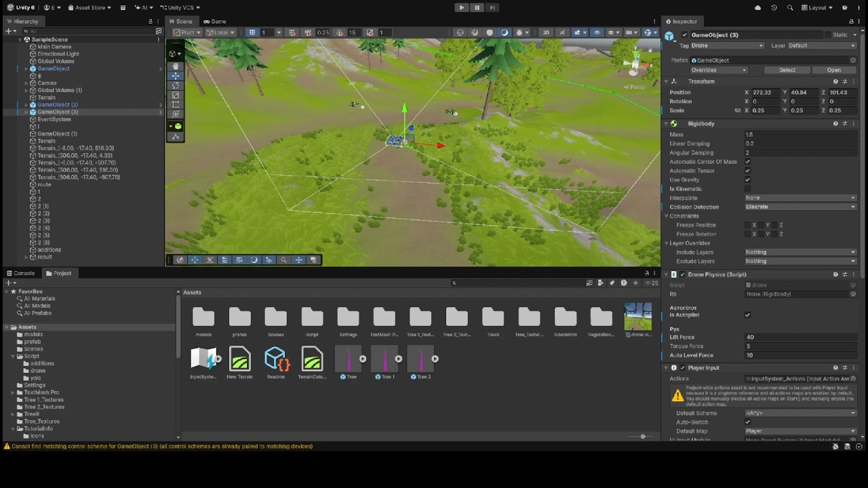Start Play mode with the Play button
The height and width of the screenshot is (488, 868).
(462, 7)
